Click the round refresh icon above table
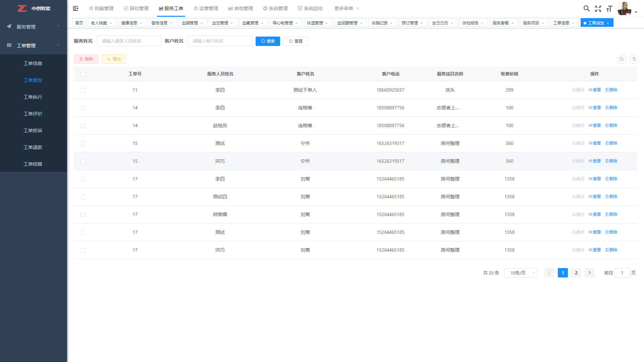644x362 pixels. (634, 59)
